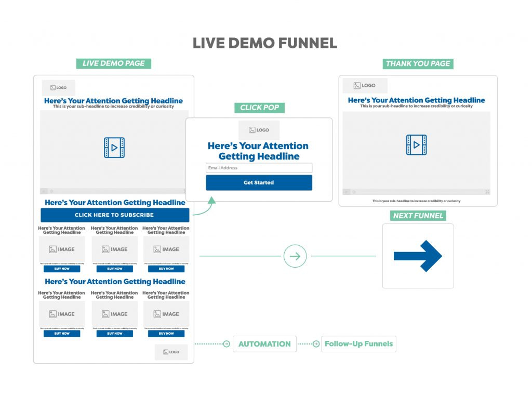
Task: Click the upper-row right BUY NOW button
Action: tap(166, 269)
